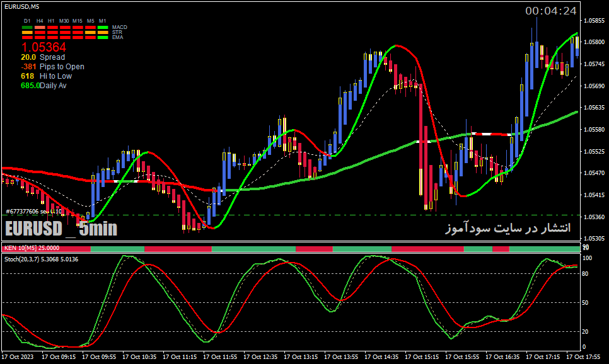609x364 pixels.
Task: Click the MACD row label
Action: [120, 27]
